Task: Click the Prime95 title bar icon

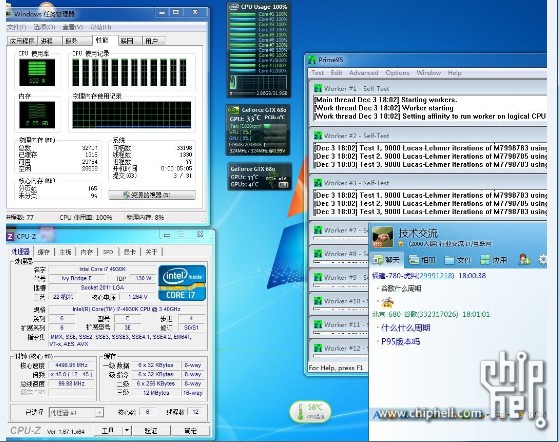Action: point(312,60)
